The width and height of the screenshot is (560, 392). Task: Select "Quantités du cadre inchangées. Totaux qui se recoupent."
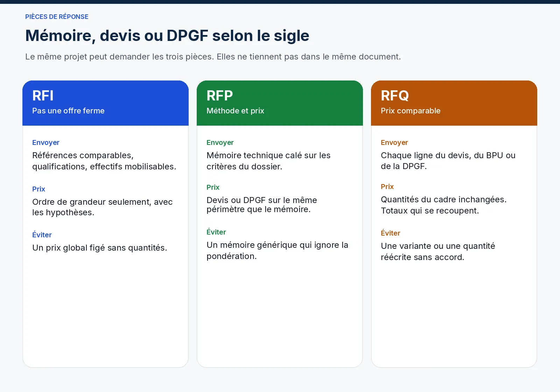click(444, 205)
